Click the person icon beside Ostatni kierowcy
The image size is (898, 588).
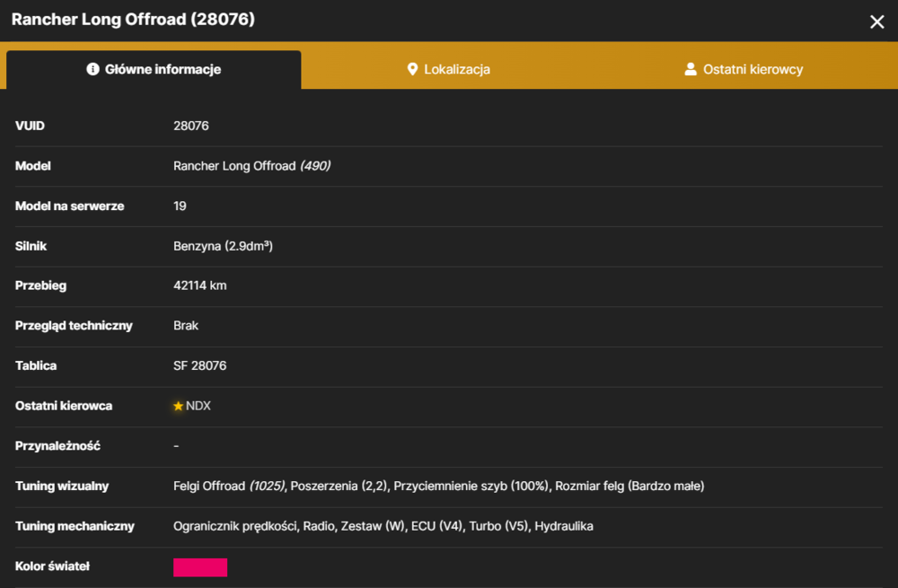pyautogui.click(x=691, y=69)
